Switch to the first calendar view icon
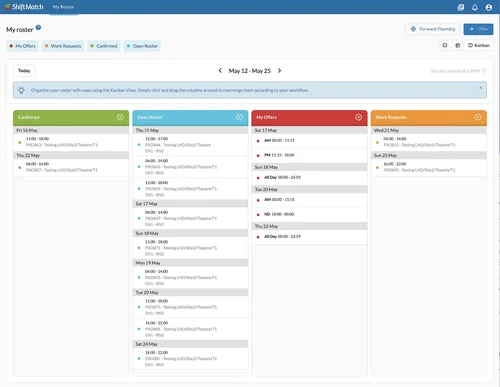Viewport: 500px width, 387px height. (x=445, y=45)
